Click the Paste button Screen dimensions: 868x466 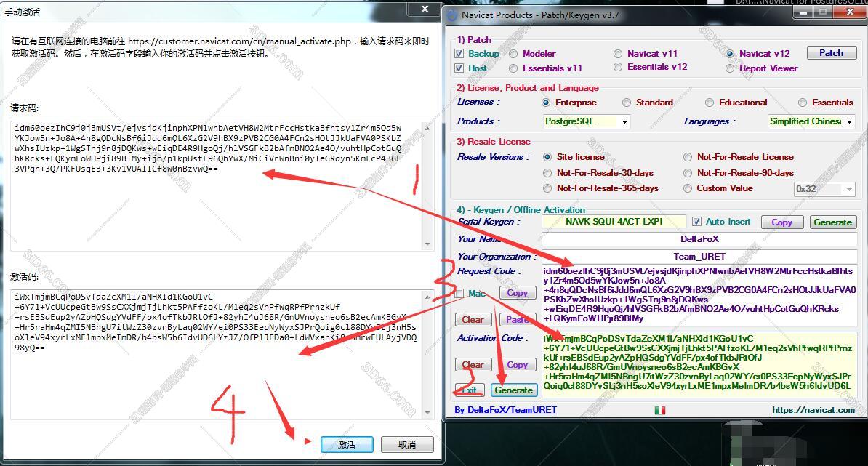(517, 319)
